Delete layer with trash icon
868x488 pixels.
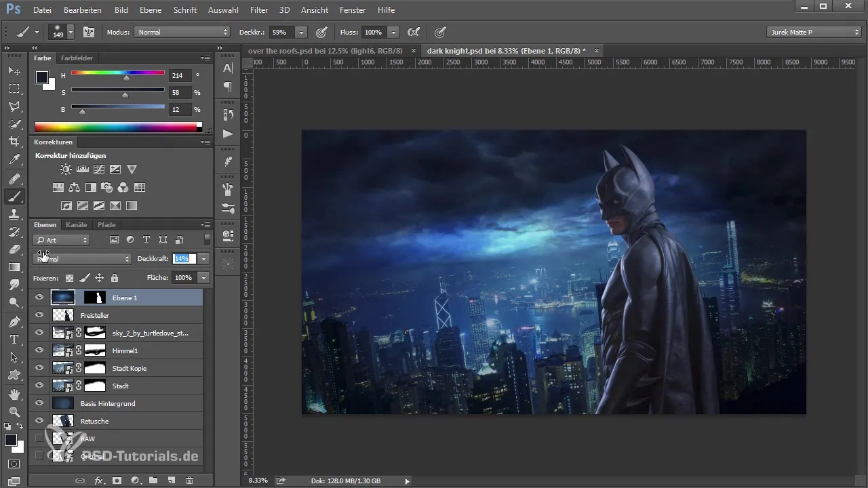coord(189,480)
